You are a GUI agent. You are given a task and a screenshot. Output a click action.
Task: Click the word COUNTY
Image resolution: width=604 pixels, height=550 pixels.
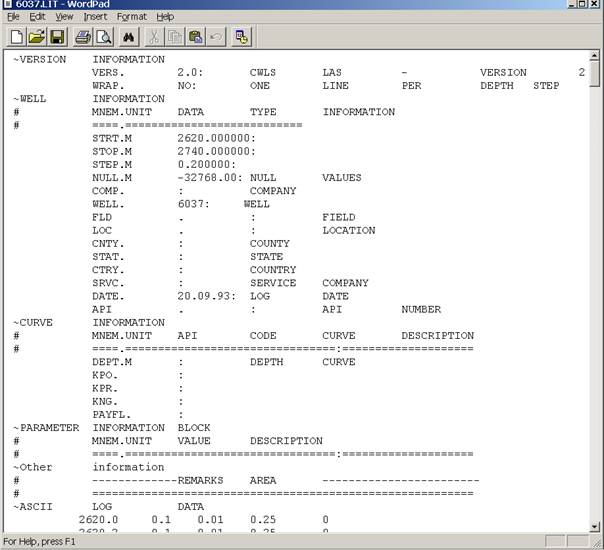point(270,243)
